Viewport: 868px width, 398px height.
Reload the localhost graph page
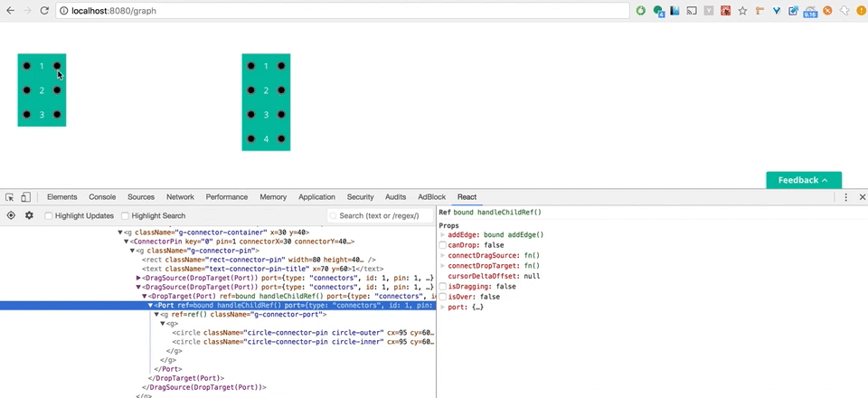click(x=44, y=11)
